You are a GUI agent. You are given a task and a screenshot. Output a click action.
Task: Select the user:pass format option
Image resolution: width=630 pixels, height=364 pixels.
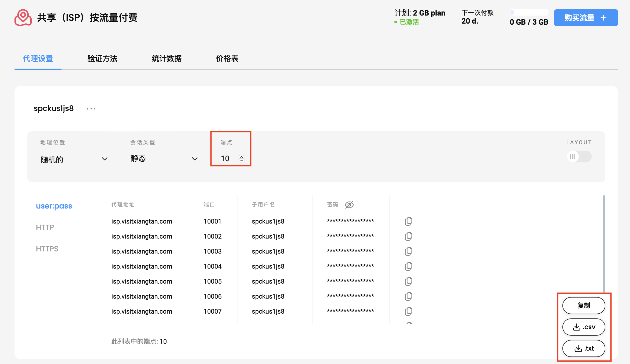point(54,206)
